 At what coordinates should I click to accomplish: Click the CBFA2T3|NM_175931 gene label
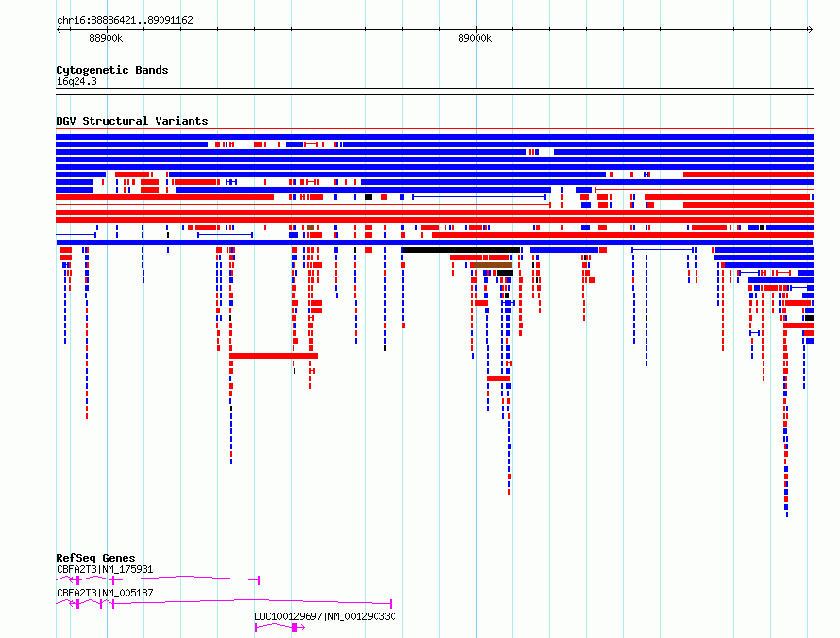pyautogui.click(x=105, y=569)
